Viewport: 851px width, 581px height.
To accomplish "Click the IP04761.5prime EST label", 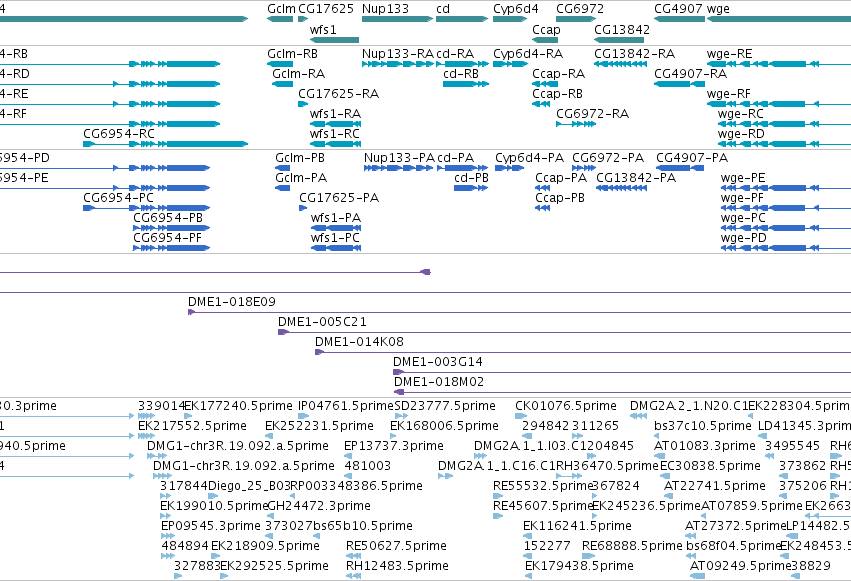I will pyautogui.click(x=345, y=406).
